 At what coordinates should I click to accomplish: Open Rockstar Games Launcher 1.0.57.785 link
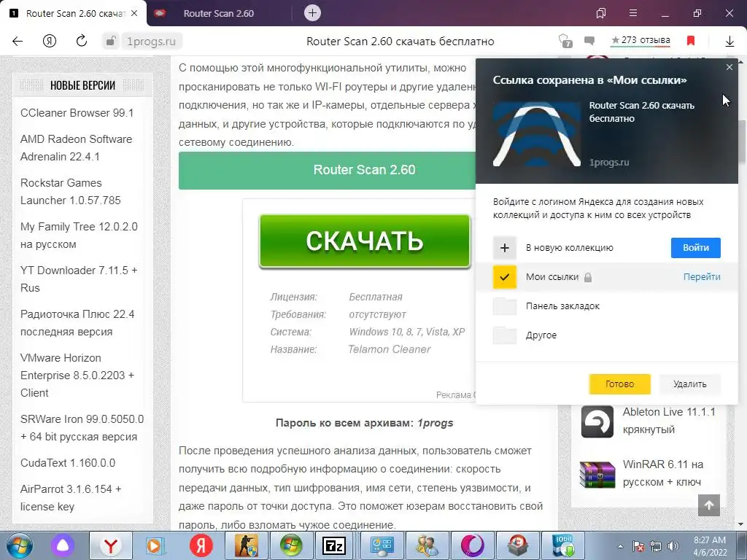[71, 192]
